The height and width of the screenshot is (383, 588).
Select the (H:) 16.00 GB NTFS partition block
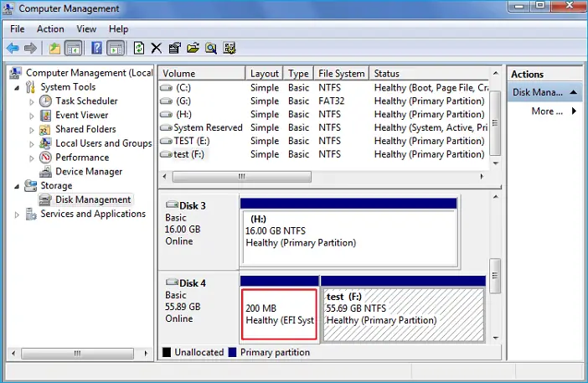click(350, 237)
